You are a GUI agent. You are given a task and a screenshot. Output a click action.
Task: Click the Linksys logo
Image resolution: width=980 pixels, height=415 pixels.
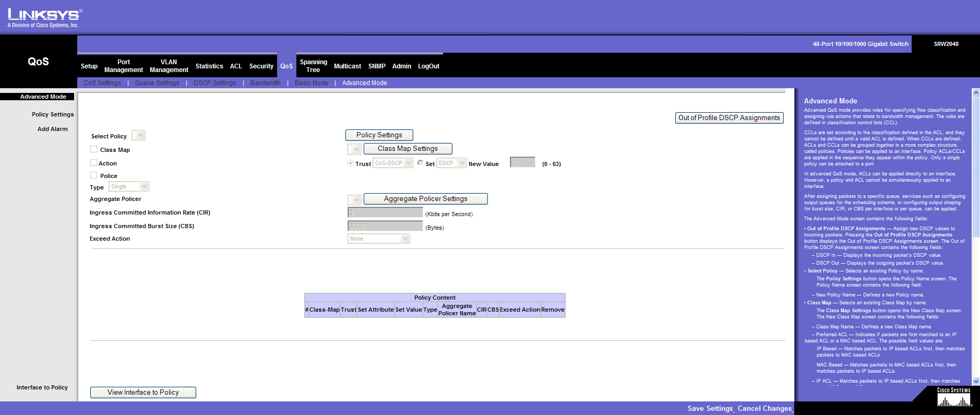pyautogui.click(x=44, y=18)
